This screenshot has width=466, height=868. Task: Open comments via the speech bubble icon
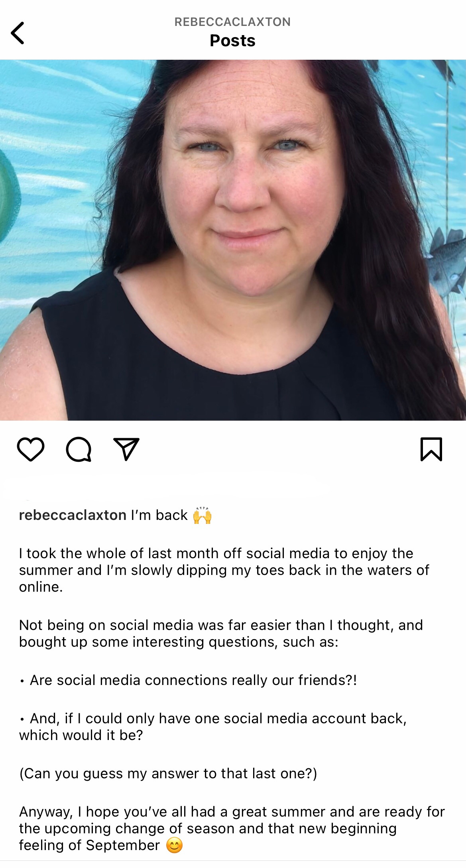[79, 449]
